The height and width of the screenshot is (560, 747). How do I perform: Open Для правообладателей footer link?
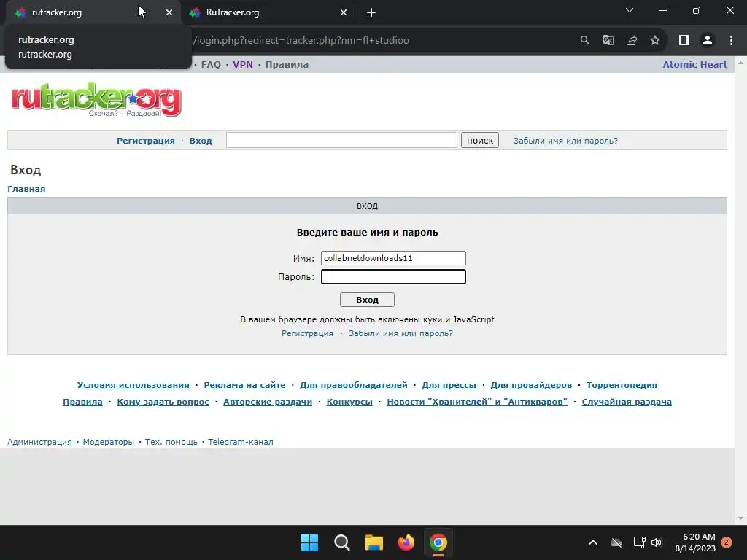tap(354, 385)
